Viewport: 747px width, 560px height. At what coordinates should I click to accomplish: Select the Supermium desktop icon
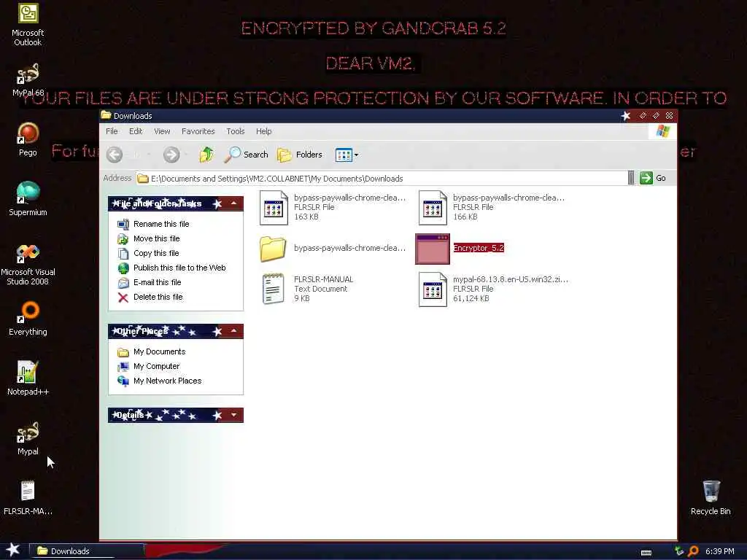pos(28,199)
